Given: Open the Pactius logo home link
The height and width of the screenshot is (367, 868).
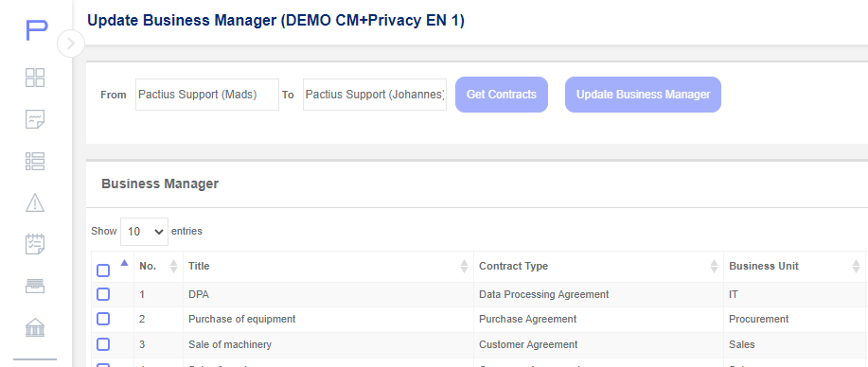Looking at the screenshot, I should [x=37, y=30].
